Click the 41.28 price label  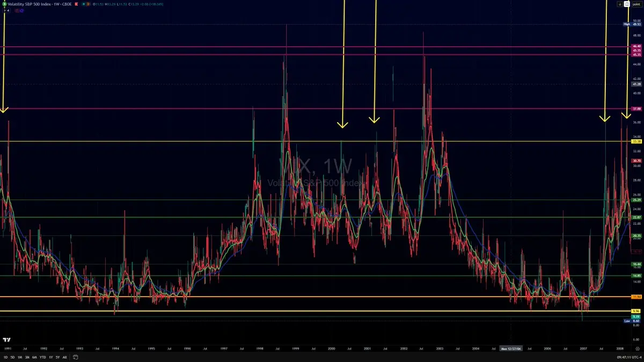(x=637, y=84)
